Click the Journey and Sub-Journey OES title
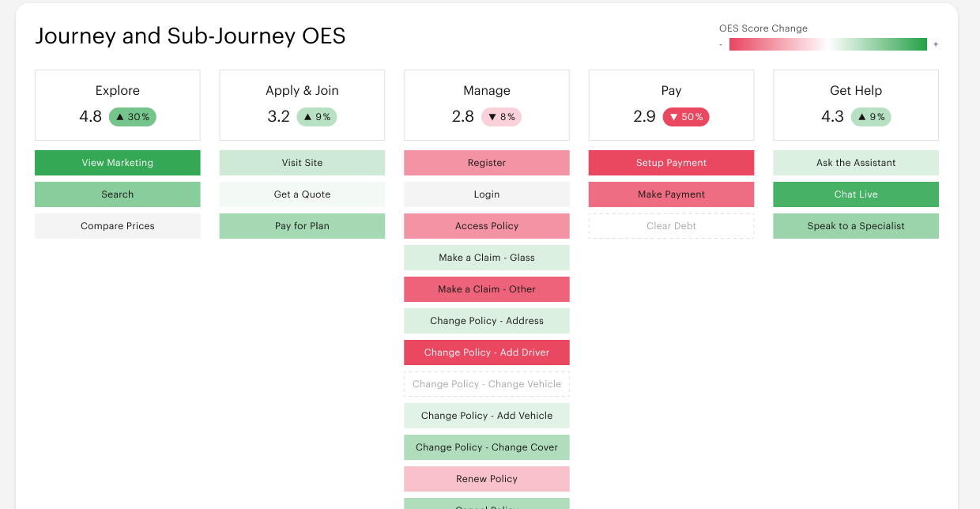Image resolution: width=980 pixels, height=509 pixels. click(x=190, y=36)
